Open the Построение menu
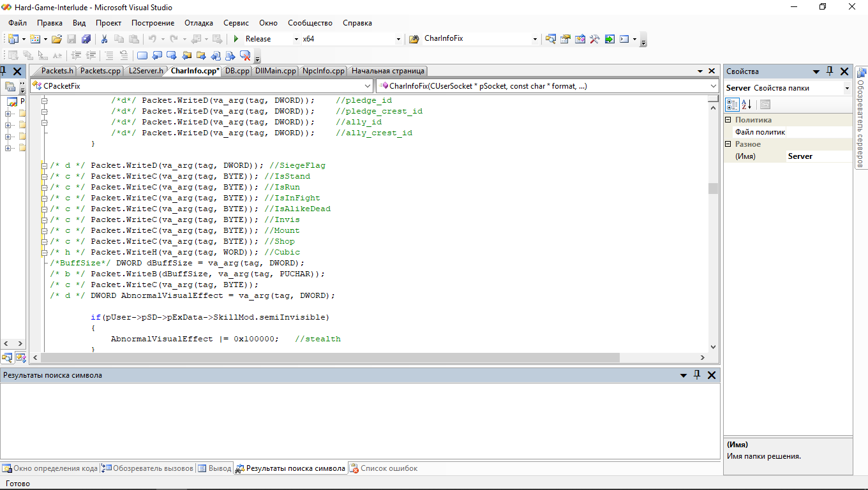Screen dimensions: 868x490 (153, 23)
